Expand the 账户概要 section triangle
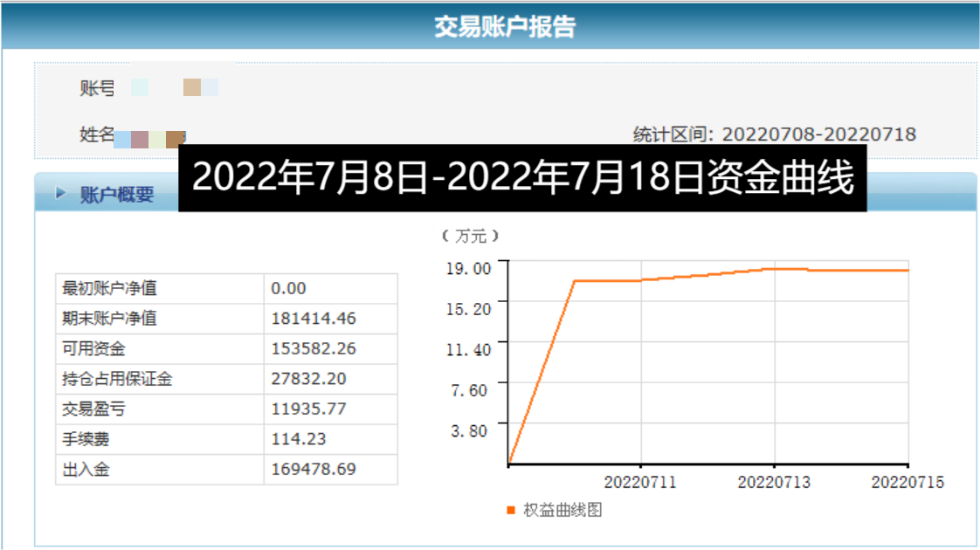This screenshot has width=980, height=550. click(60, 192)
